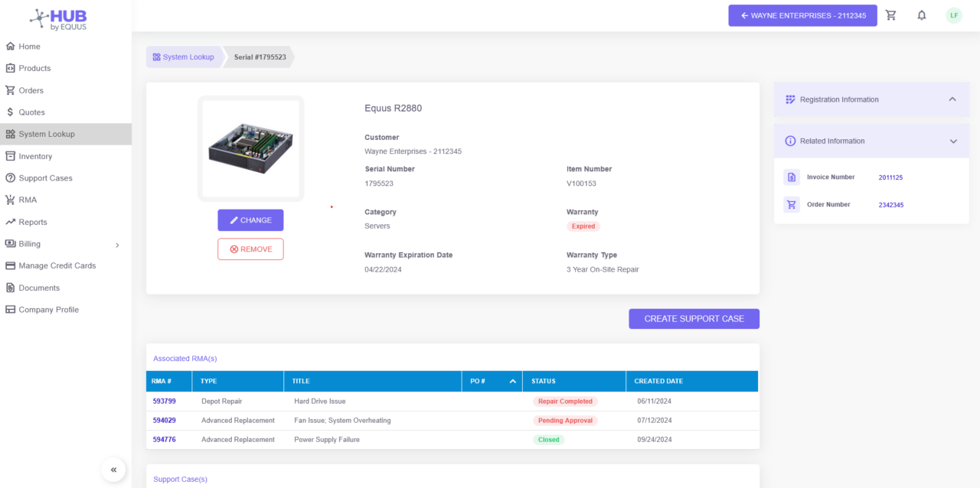Click the created date 06/11/2024
The width and height of the screenshot is (980, 488).
[655, 401]
